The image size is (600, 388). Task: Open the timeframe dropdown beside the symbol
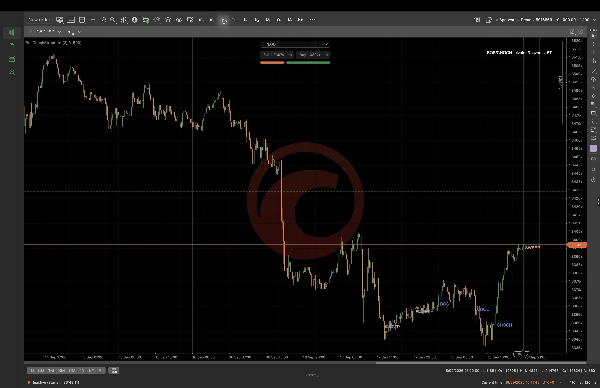[x=79, y=32]
